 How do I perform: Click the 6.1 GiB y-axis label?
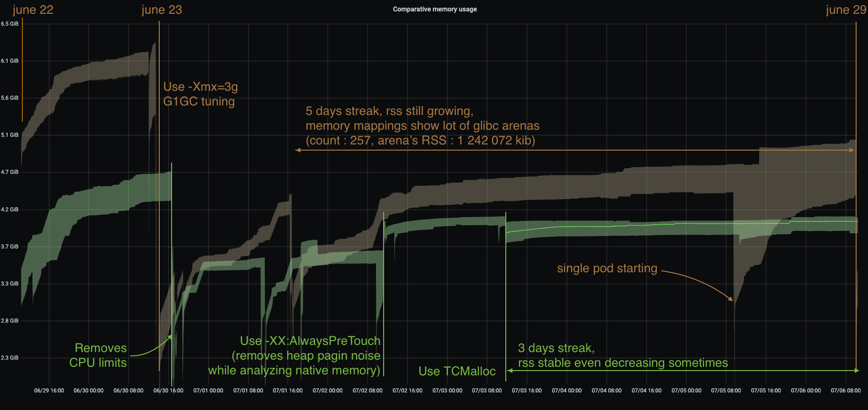point(10,61)
